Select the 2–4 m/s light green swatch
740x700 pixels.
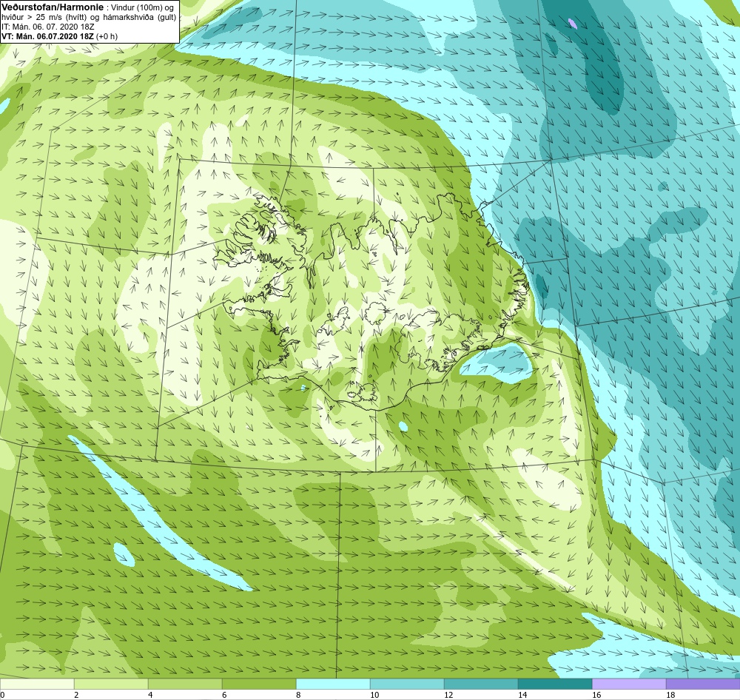click(111, 684)
